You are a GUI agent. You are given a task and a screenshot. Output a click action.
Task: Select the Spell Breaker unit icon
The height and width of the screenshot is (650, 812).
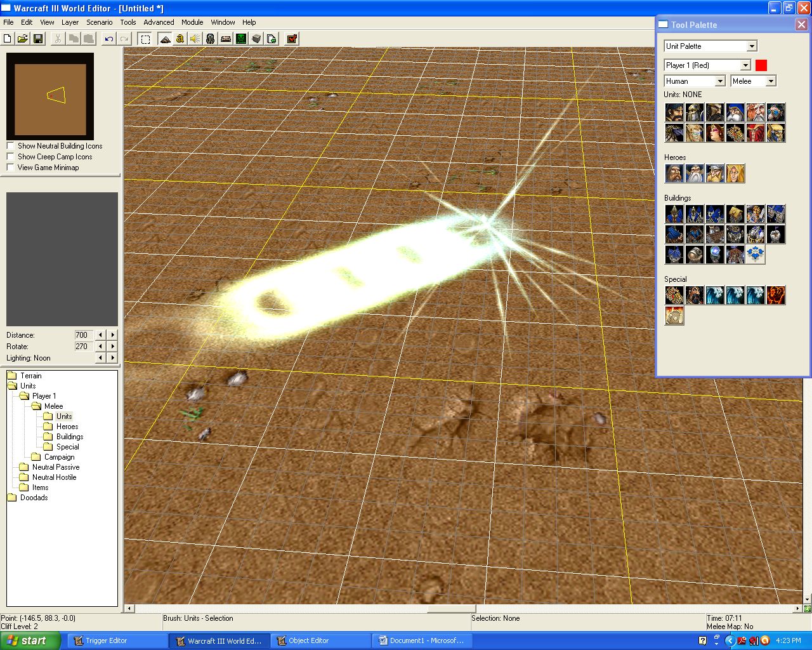pyautogui.click(x=776, y=133)
